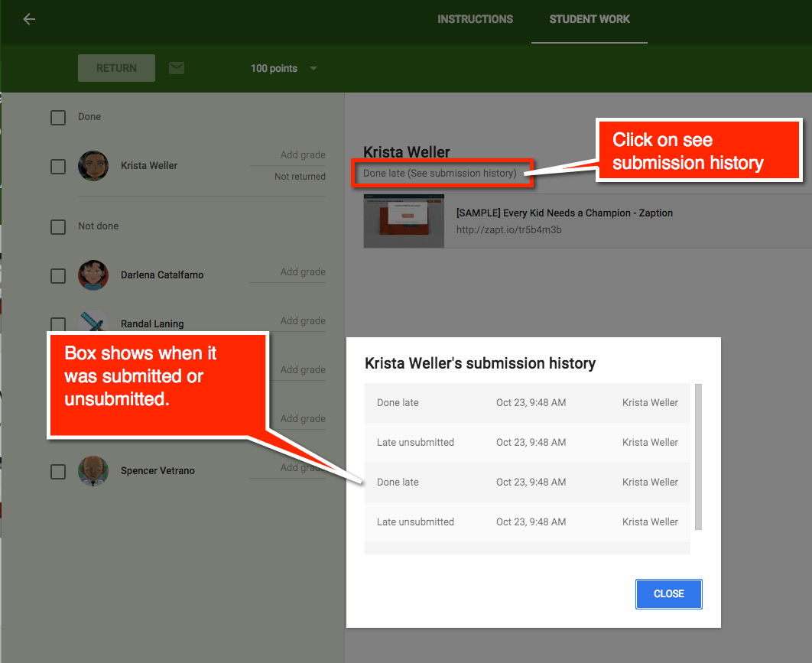Add grade for Randal Laning
This screenshot has width=812, height=663.
303,320
